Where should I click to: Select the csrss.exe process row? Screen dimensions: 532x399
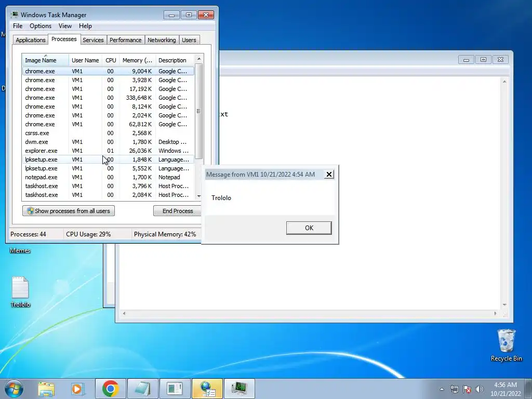point(109,133)
